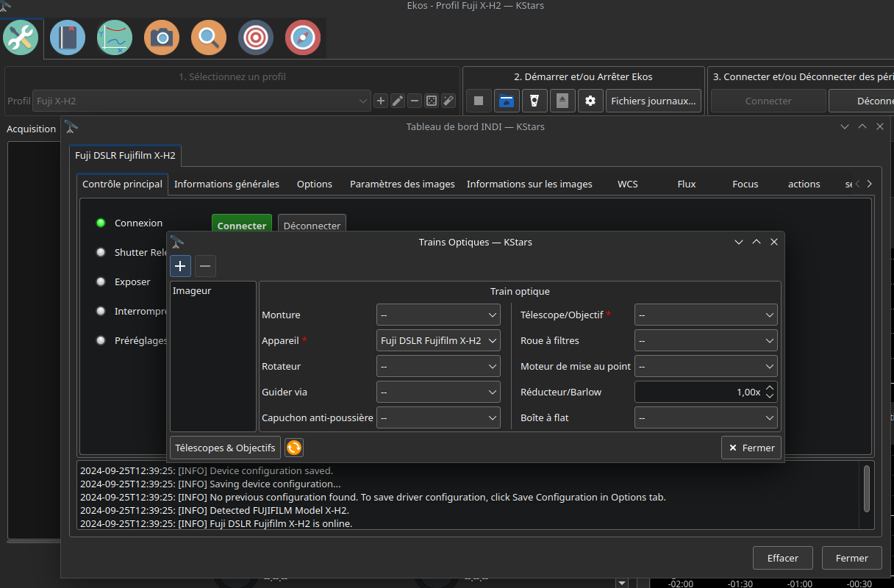
Task: Add a new optical train with plus
Action: click(181, 265)
